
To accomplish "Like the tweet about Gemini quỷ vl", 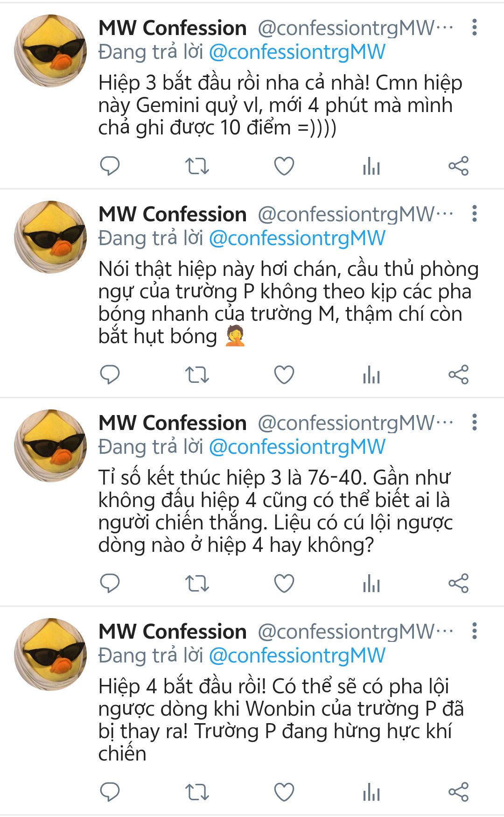I will [284, 166].
